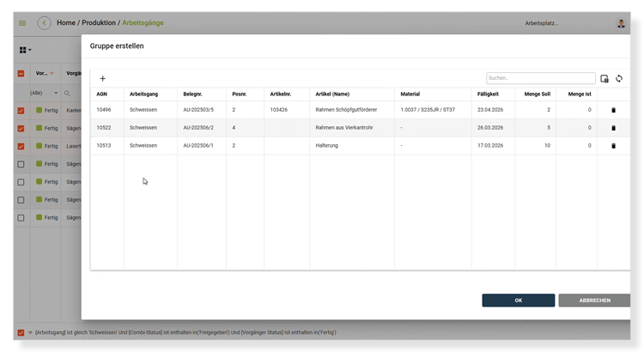Screen dimensions: 644x352
Task: Toggle the select-all checkbox in the header
Action: (21, 74)
